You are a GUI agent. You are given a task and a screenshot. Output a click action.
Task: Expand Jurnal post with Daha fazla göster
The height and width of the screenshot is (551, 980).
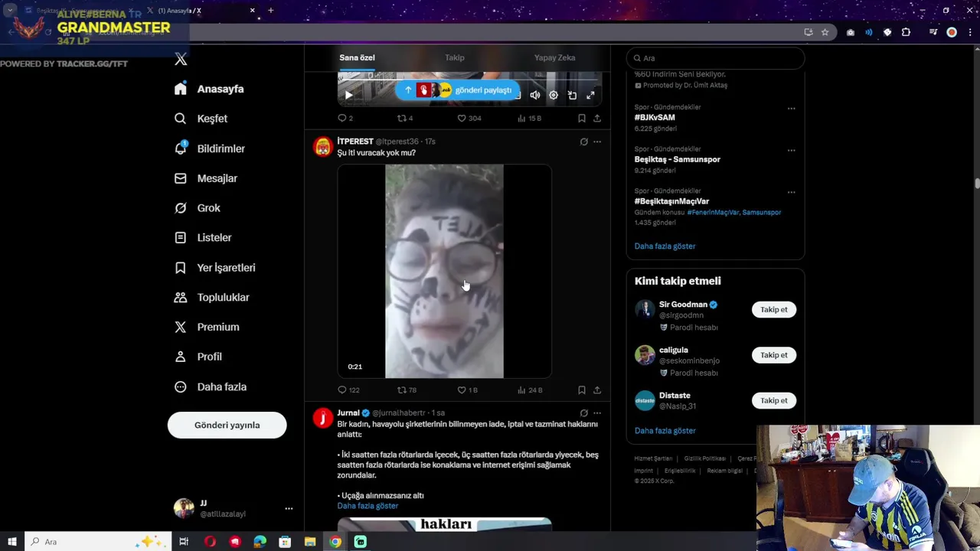coord(367,506)
